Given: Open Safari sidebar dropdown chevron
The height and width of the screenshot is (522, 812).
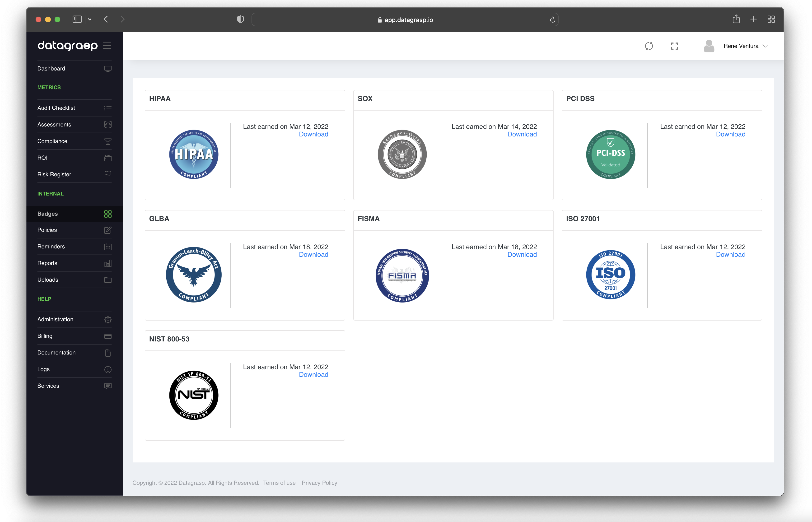Looking at the screenshot, I should (x=90, y=20).
